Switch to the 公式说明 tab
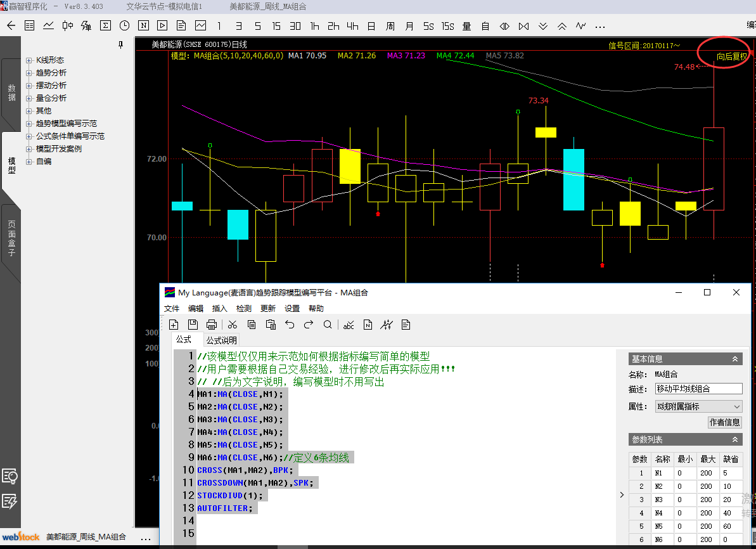 pyautogui.click(x=221, y=340)
